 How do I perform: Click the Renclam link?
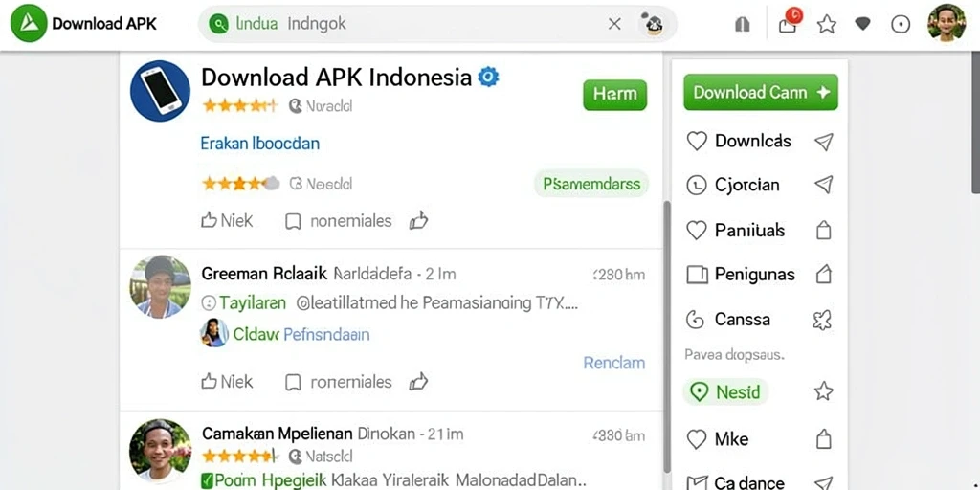(613, 363)
